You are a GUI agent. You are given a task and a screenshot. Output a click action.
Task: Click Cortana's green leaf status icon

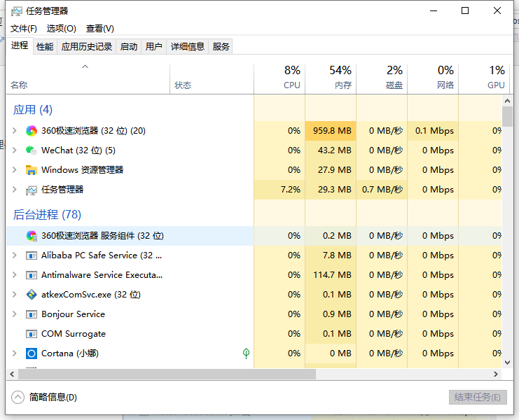click(246, 353)
